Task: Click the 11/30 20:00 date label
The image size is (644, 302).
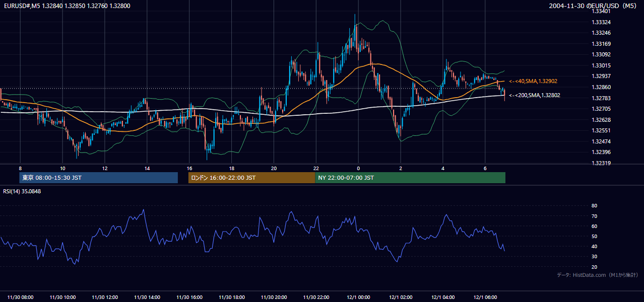Action: point(274,297)
